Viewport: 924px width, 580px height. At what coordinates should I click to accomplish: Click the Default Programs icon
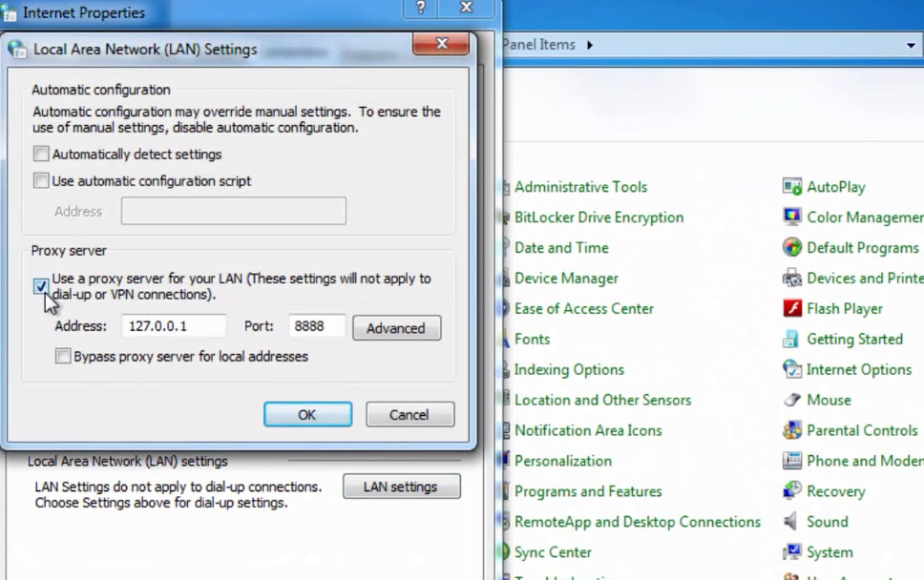pyautogui.click(x=791, y=248)
